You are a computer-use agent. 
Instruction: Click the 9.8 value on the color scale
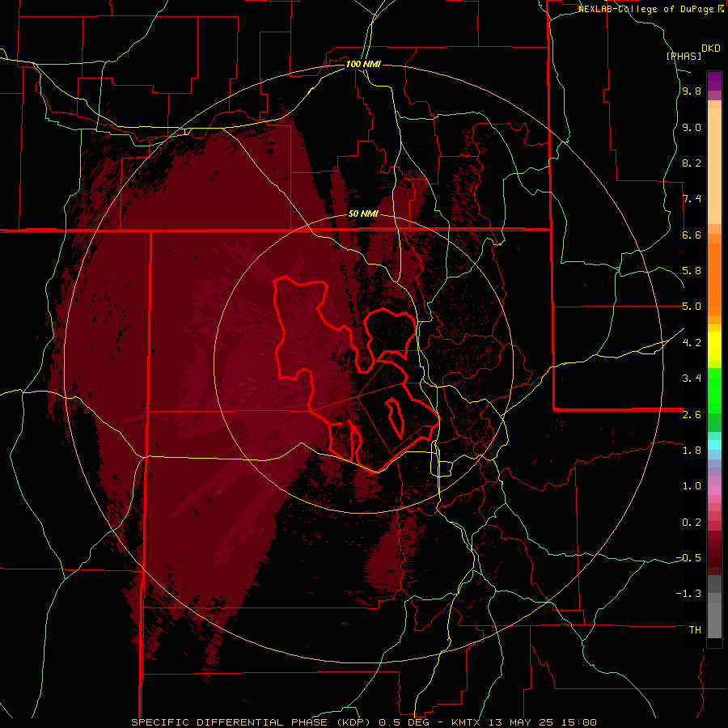pyautogui.click(x=692, y=91)
